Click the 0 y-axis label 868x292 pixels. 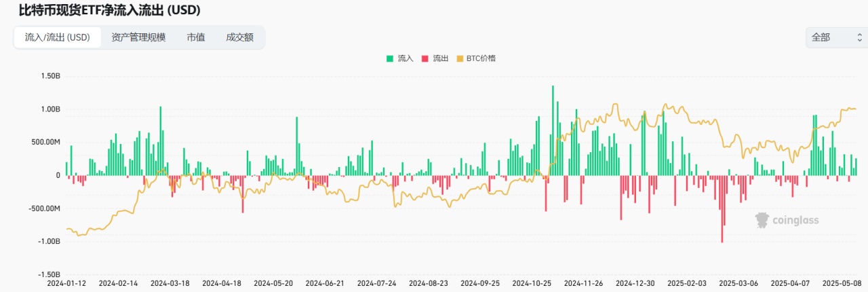point(58,175)
